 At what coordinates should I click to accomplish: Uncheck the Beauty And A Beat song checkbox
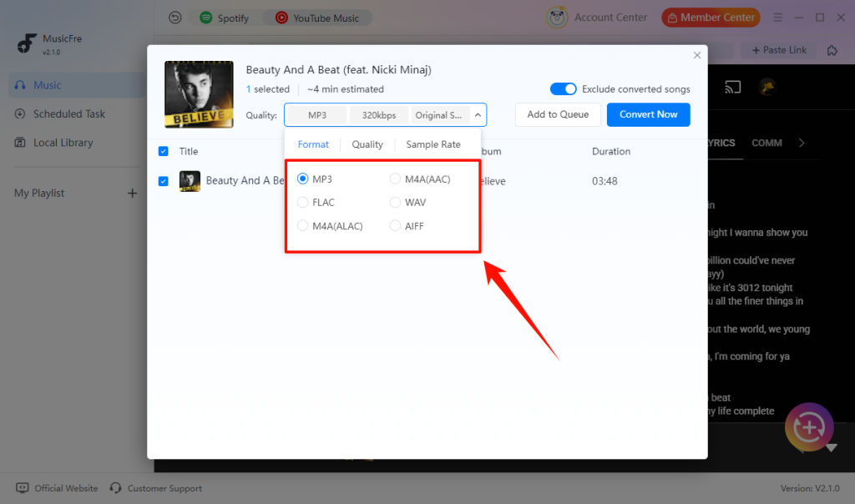click(163, 181)
